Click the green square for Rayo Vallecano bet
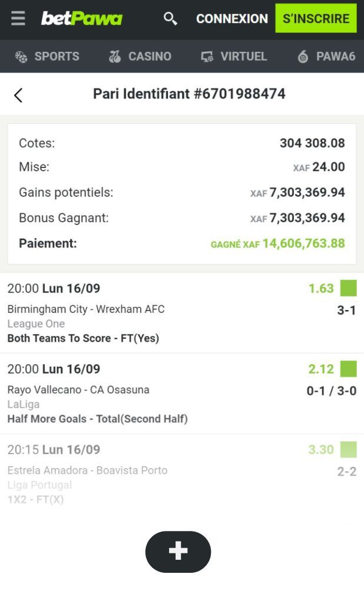The width and height of the screenshot is (364, 607). (x=349, y=369)
